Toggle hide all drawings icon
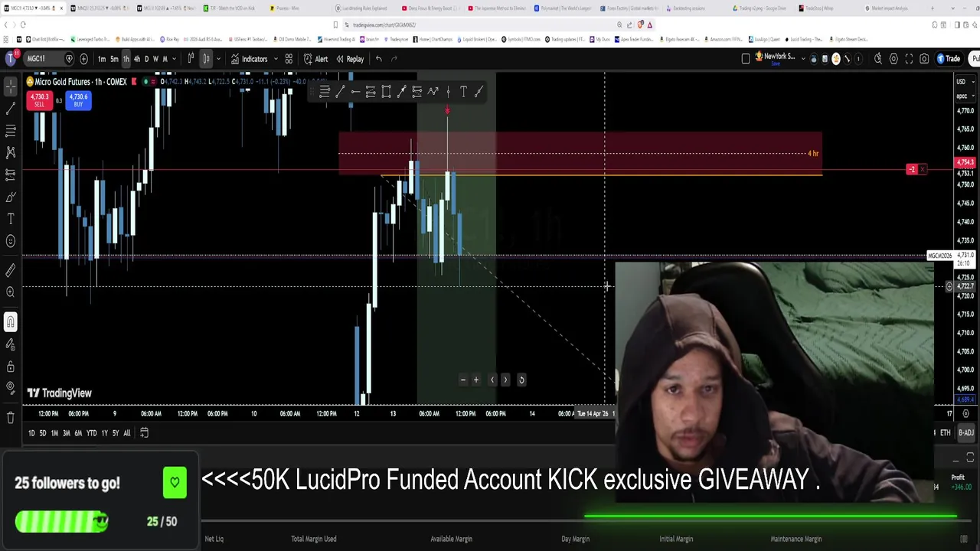Screen dimensions: 980x551 point(11,388)
